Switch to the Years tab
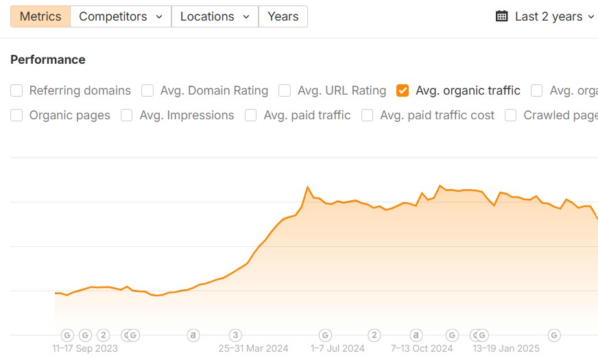 point(283,16)
